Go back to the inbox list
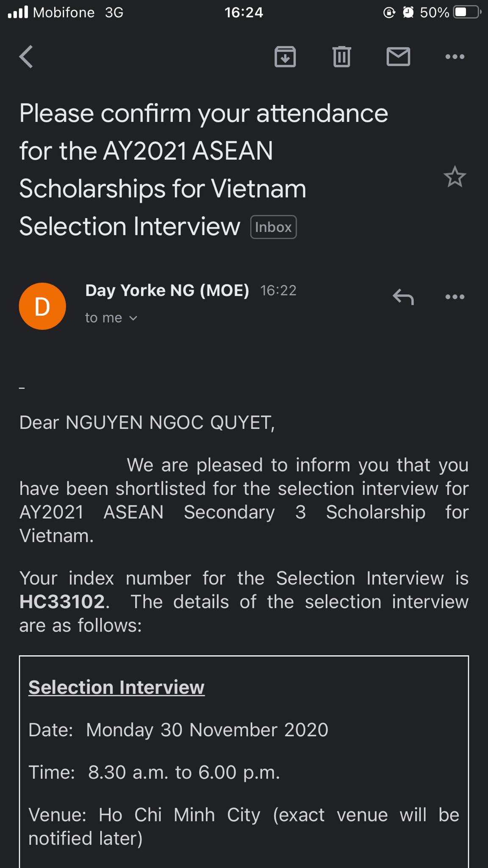 pos(26,57)
